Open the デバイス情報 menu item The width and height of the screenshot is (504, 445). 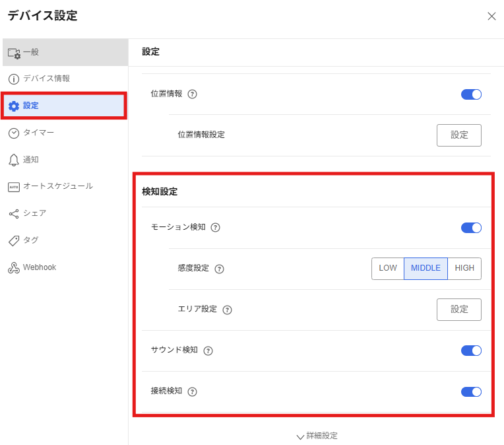tap(46, 79)
